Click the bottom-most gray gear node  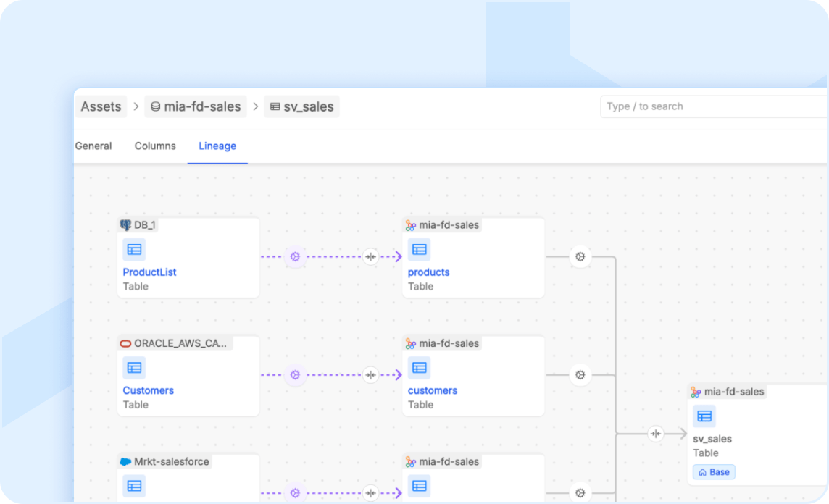coord(580,493)
